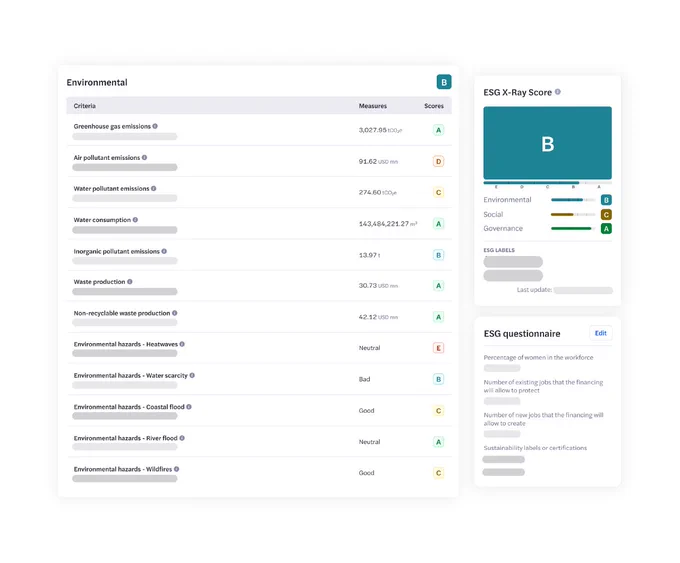Click the B score badge for Inorganic pollutant emissions
The image size is (680, 563).
pos(438,255)
